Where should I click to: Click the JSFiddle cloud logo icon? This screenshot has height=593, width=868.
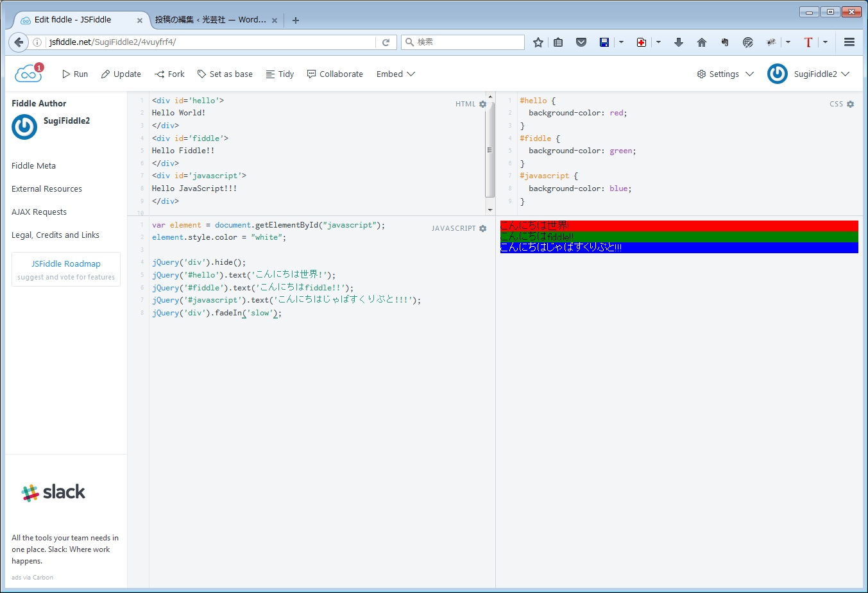pos(28,74)
